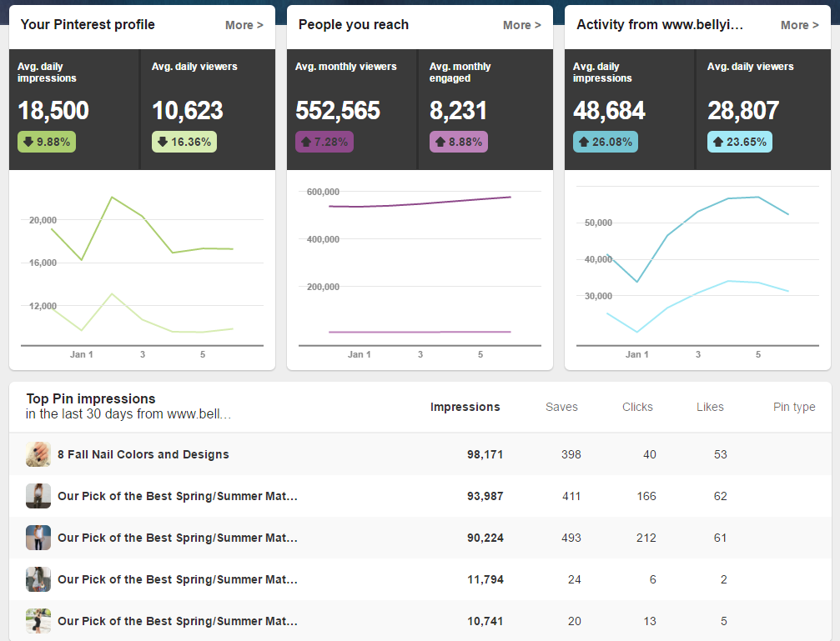Click the 16.36% decrease badge
Image resolution: width=840 pixels, height=641 pixels.
tap(184, 142)
